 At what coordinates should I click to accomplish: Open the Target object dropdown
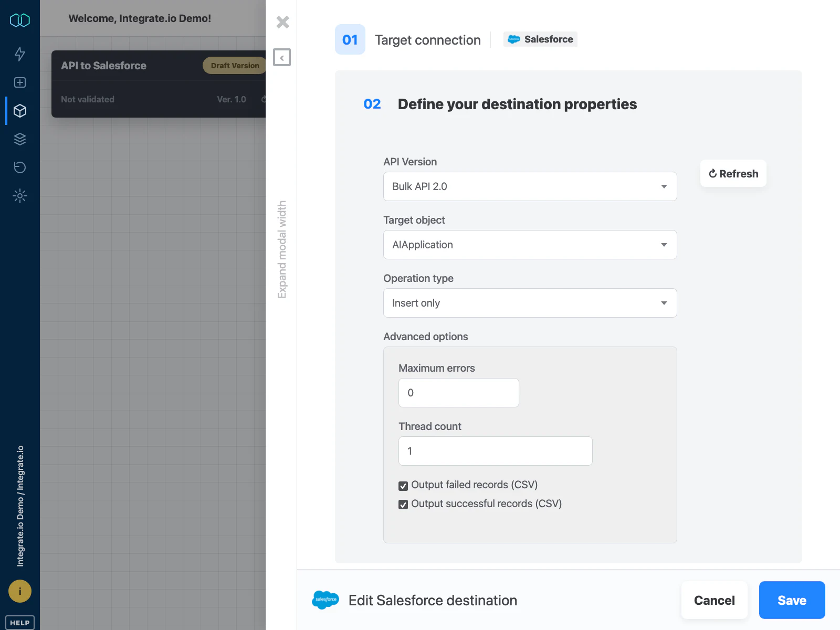click(x=530, y=245)
